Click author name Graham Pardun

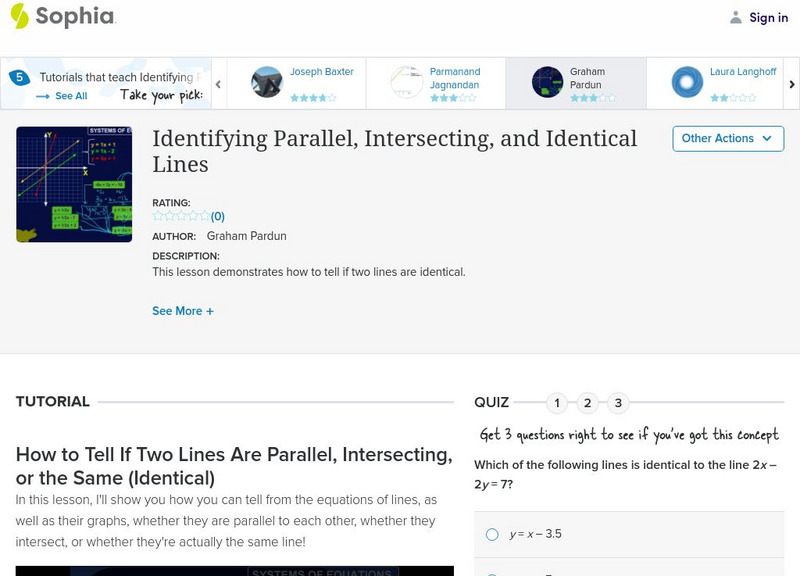(x=246, y=236)
